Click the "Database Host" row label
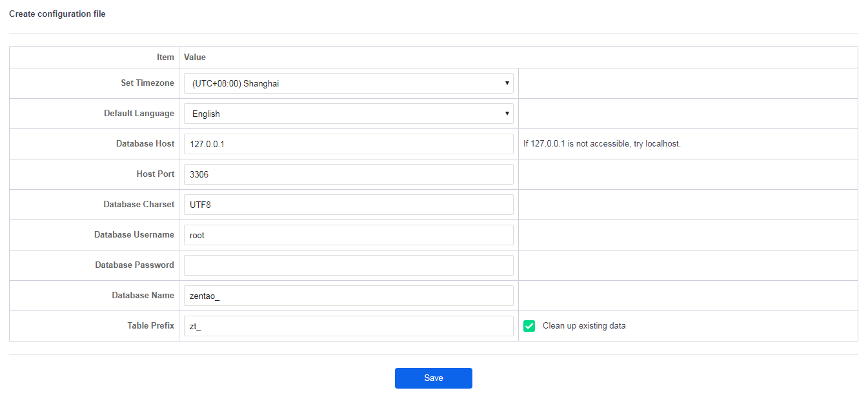The width and height of the screenshot is (868, 397). click(x=145, y=144)
